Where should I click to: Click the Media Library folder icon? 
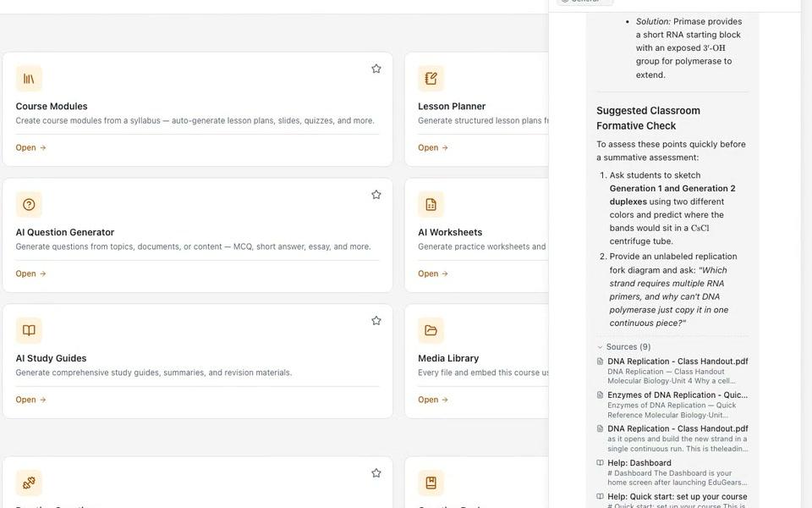[x=431, y=330]
